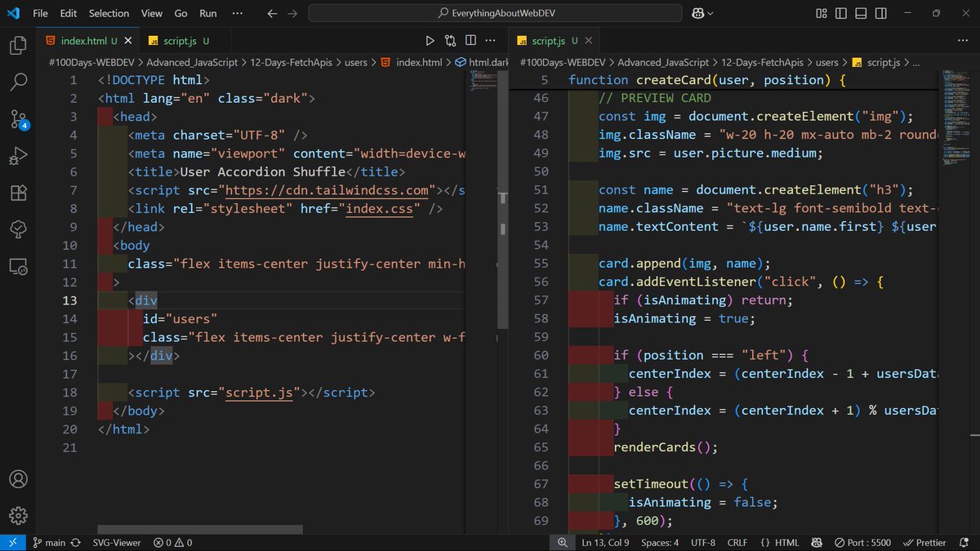
Task: Click the EverythingAboutWebDEV command center search
Action: pos(495,13)
